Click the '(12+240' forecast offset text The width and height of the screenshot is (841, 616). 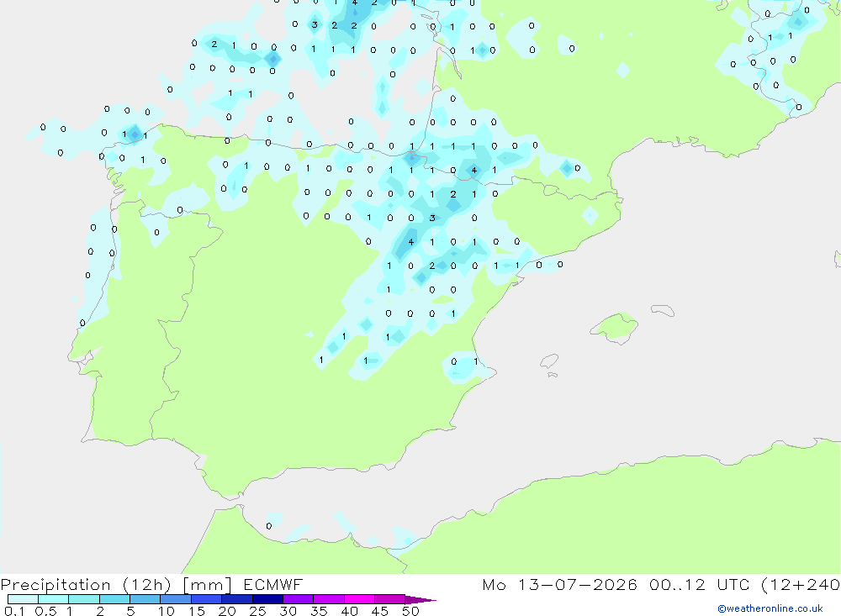click(801, 585)
